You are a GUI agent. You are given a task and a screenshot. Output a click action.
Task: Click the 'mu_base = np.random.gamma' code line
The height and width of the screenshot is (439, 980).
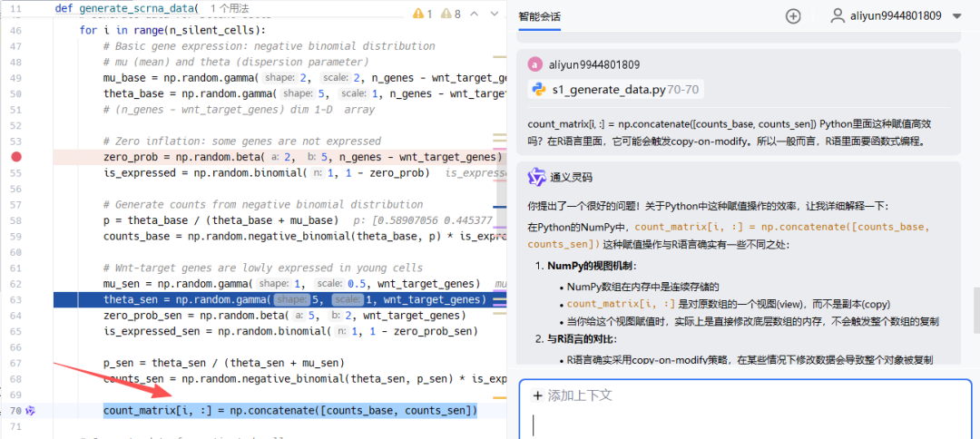pos(304,77)
